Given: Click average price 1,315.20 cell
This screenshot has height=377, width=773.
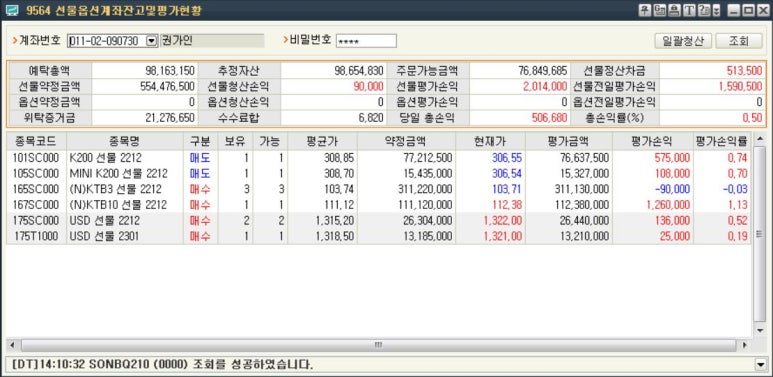Looking at the screenshot, I should [x=322, y=221].
